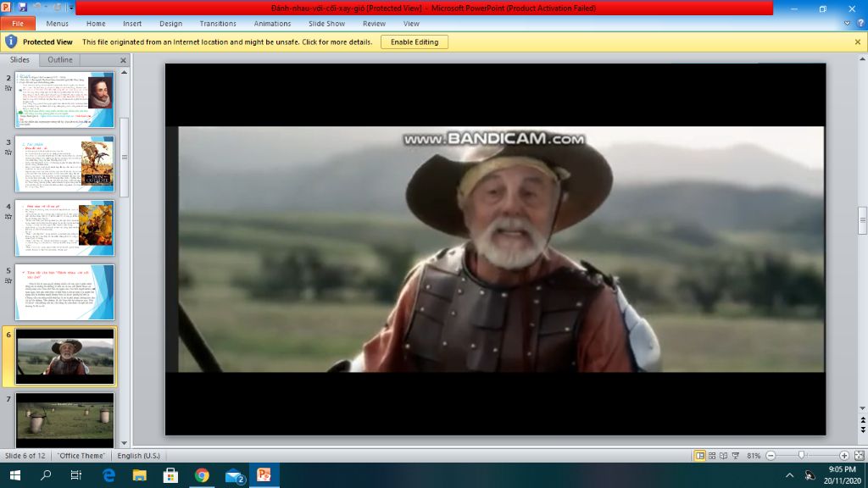Select slide 3 thumbnail
Image resolution: width=868 pixels, height=488 pixels.
(x=64, y=164)
